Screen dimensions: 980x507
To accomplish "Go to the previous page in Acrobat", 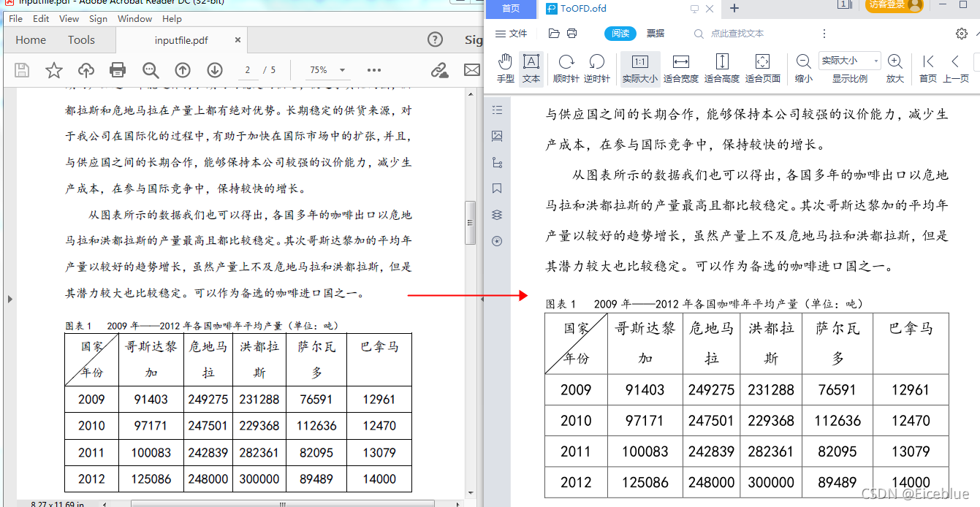I will coord(183,70).
